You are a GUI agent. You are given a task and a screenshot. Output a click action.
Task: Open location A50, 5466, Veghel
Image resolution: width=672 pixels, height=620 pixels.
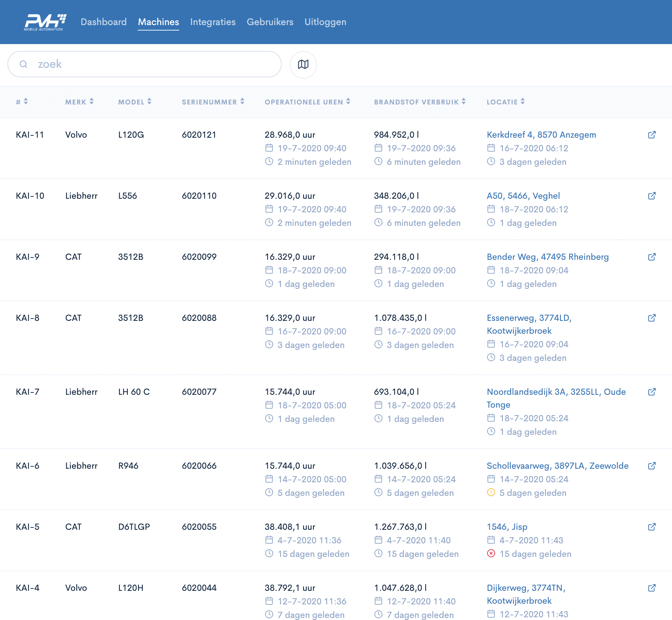click(523, 196)
